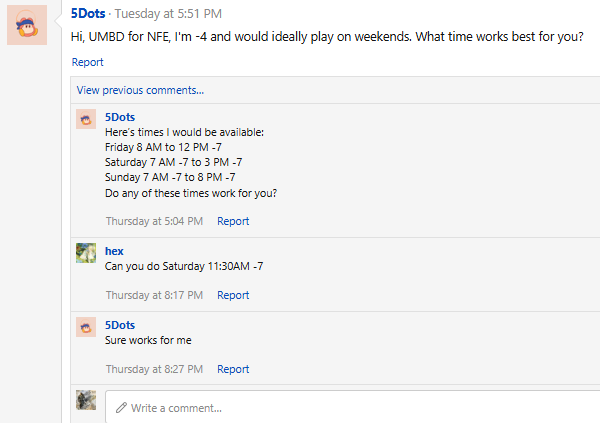This screenshot has width=600, height=423.
Task: Click 5Dots name above 'Sure works for me'
Action: [x=120, y=325]
